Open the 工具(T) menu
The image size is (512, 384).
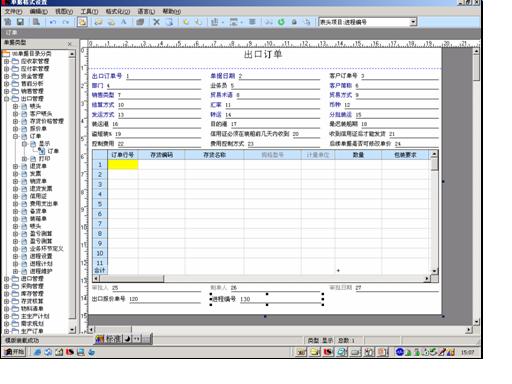89,12
